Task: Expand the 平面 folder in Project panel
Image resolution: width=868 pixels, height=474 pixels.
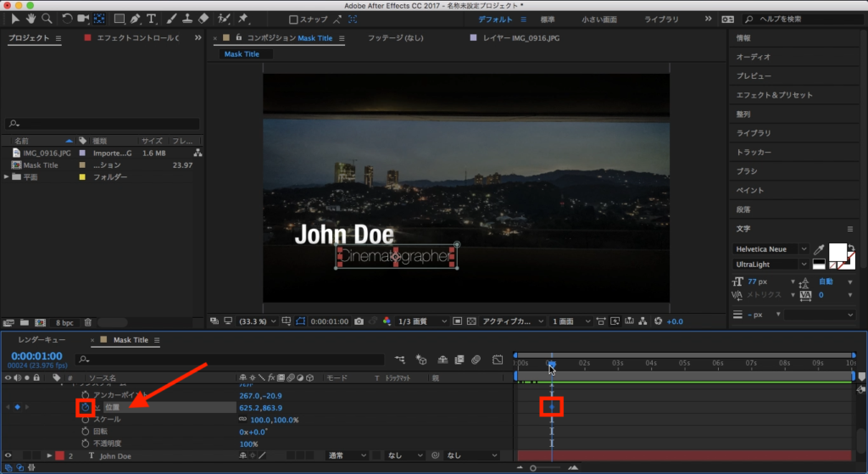Action: click(x=8, y=177)
